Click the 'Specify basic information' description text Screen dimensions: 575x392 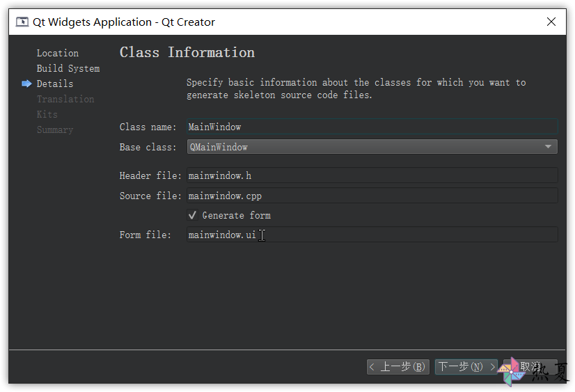coord(356,88)
